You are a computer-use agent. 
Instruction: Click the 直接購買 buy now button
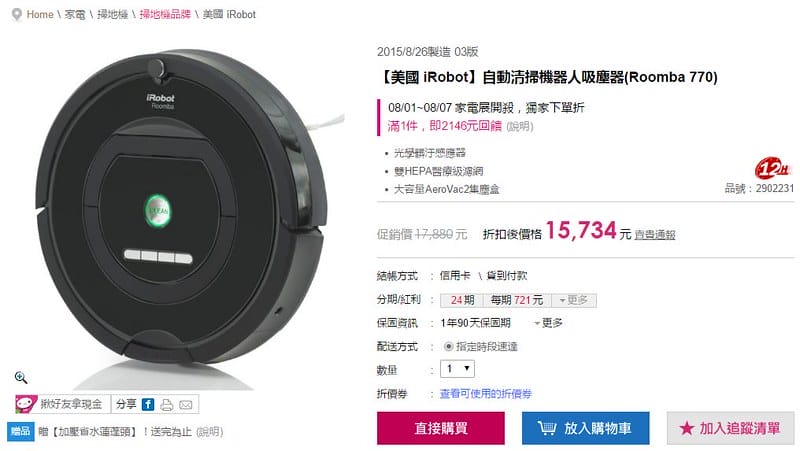click(x=441, y=428)
